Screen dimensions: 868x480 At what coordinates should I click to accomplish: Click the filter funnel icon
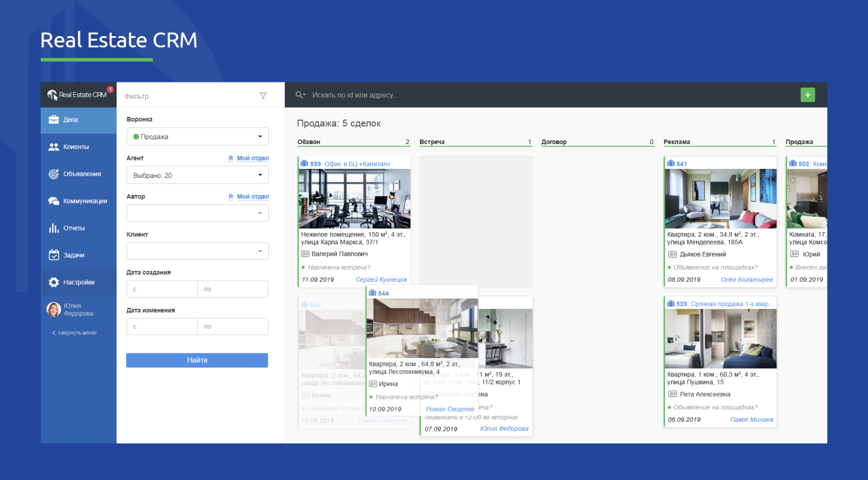pos(263,96)
